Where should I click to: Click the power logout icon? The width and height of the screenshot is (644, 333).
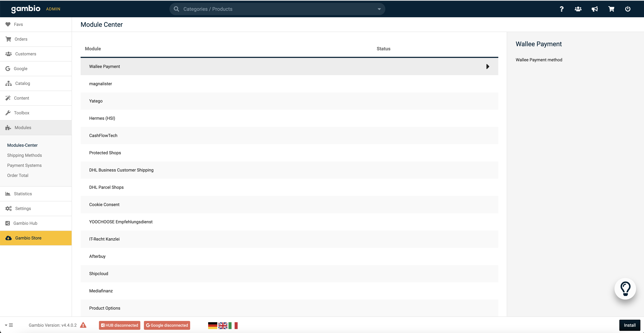(628, 9)
